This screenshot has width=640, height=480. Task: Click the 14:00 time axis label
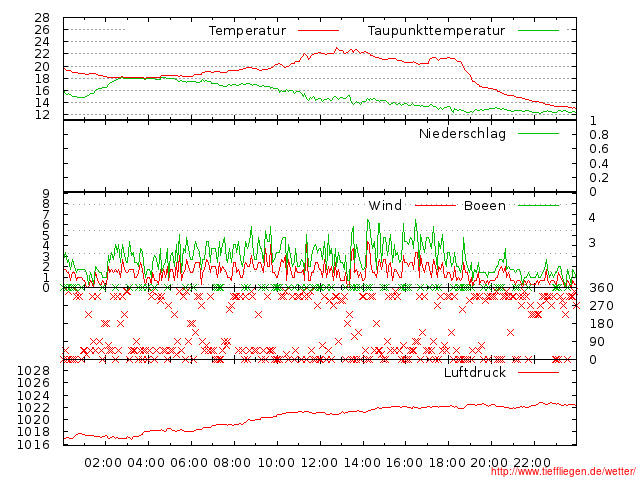pyautogui.click(x=362, y=462)
